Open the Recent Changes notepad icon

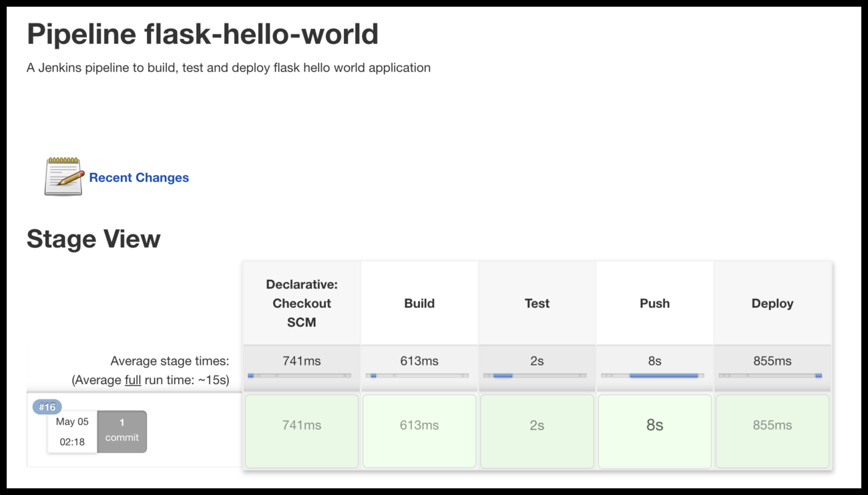click(63, 177)
